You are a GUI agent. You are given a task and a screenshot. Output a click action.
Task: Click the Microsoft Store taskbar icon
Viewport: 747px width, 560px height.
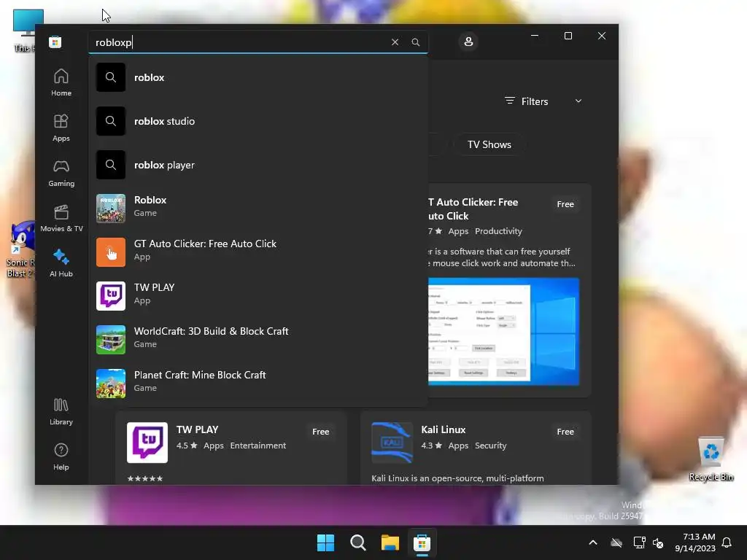point(422,542)
